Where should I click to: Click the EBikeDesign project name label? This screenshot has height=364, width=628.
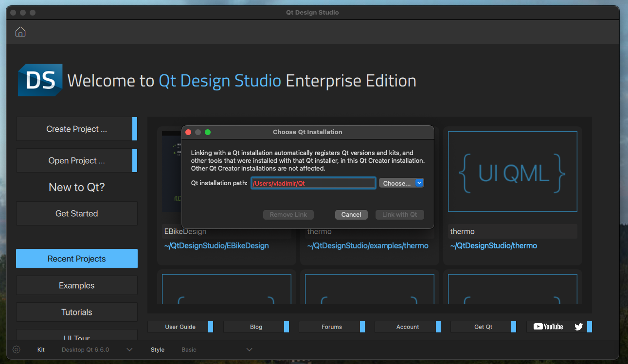[x=185, y=232]
